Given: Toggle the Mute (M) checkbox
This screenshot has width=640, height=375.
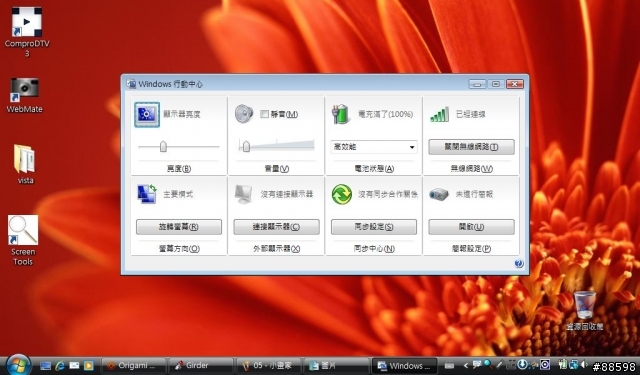Looking at the screenshot, I should tap(264, 114).
